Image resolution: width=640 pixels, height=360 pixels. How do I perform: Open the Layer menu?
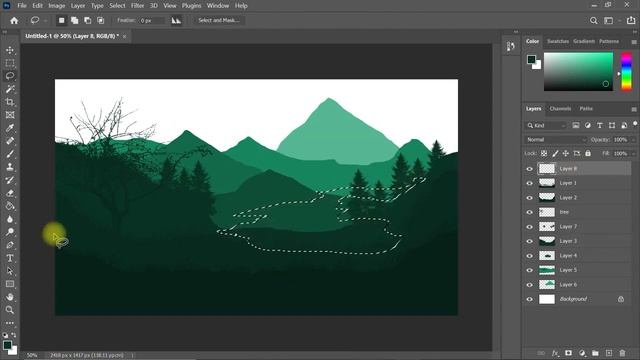pyautogui.click(x=78, y=6)
